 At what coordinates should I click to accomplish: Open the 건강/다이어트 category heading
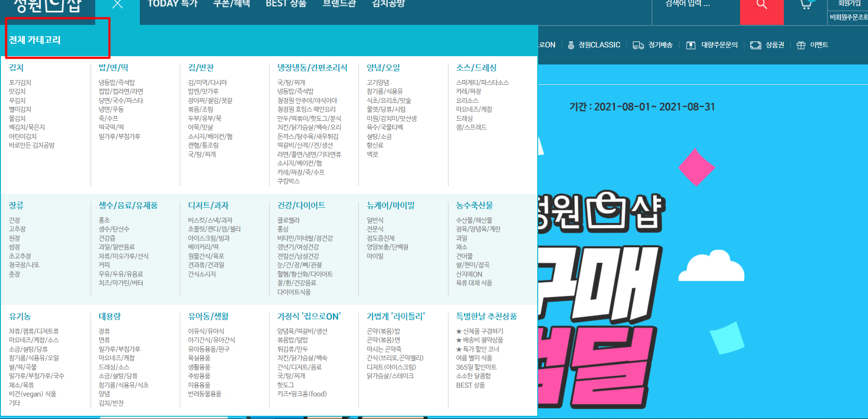click(301, 205)
